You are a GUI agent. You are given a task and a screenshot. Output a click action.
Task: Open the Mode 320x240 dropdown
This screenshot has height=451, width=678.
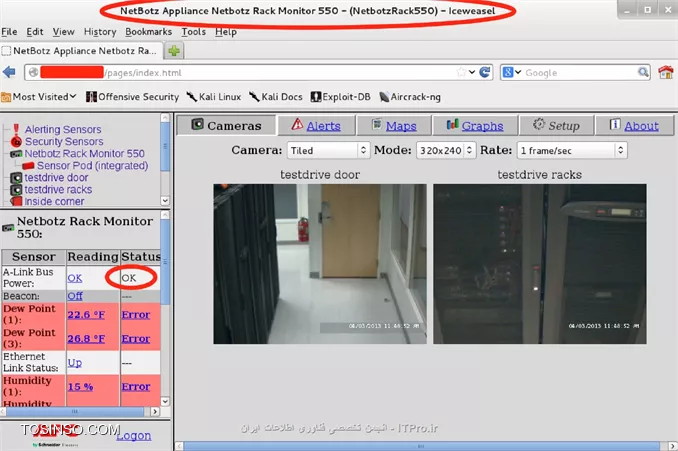pyautogui.click(x=446, y=150)
